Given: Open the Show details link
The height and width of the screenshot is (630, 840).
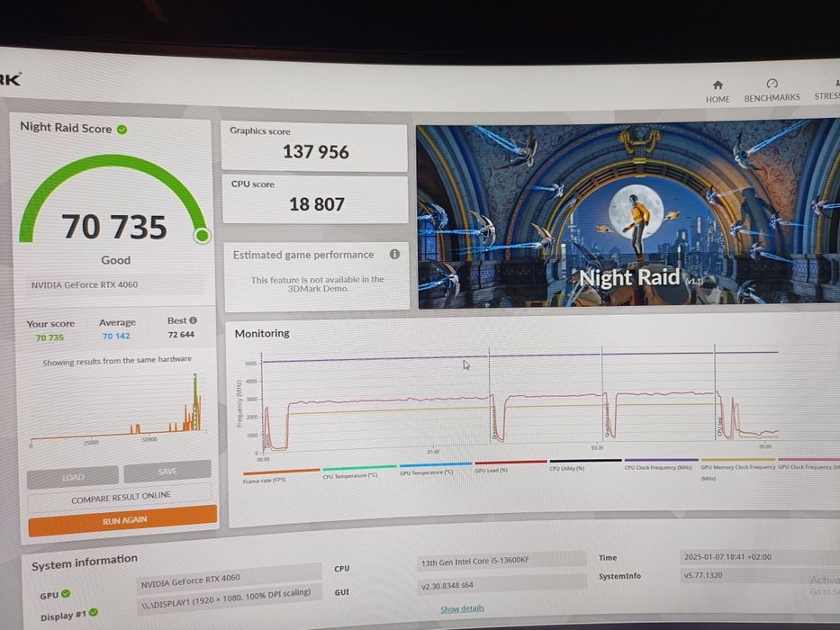Looking at the screenshot, I should tap(463, 608).
